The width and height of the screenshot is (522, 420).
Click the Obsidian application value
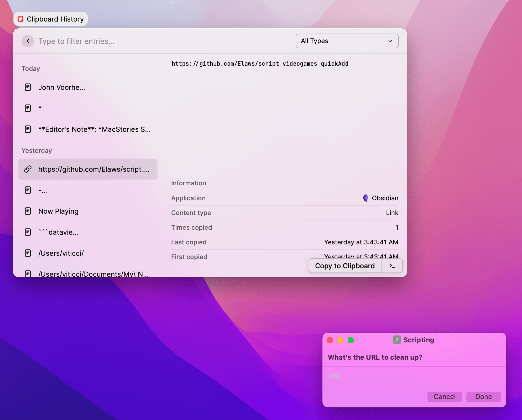385,198
